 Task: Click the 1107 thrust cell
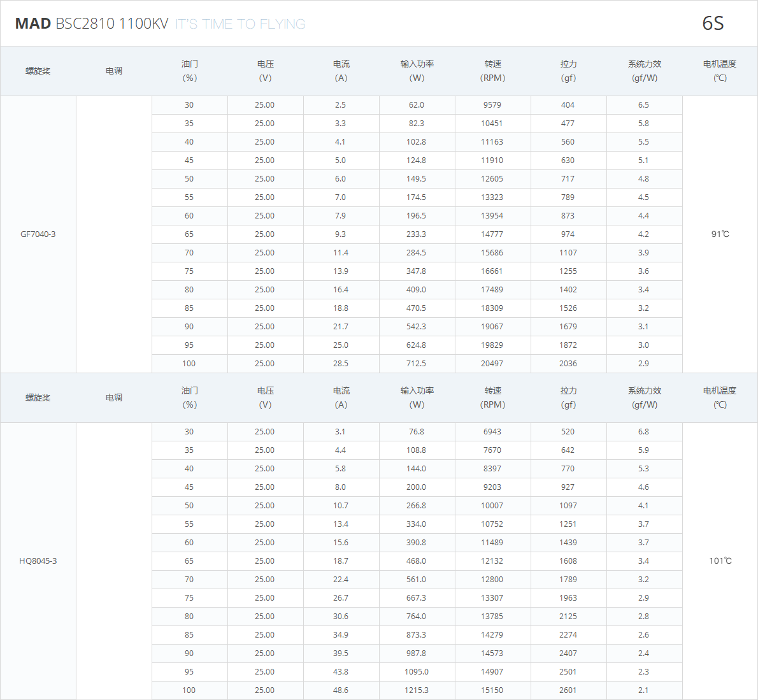point(568,253)
